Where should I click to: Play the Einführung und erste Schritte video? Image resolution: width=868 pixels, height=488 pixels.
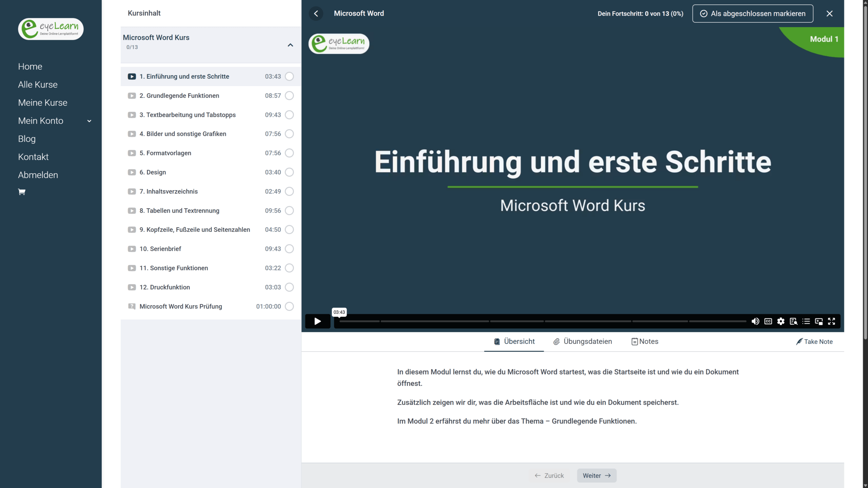(x=317, y=321)
